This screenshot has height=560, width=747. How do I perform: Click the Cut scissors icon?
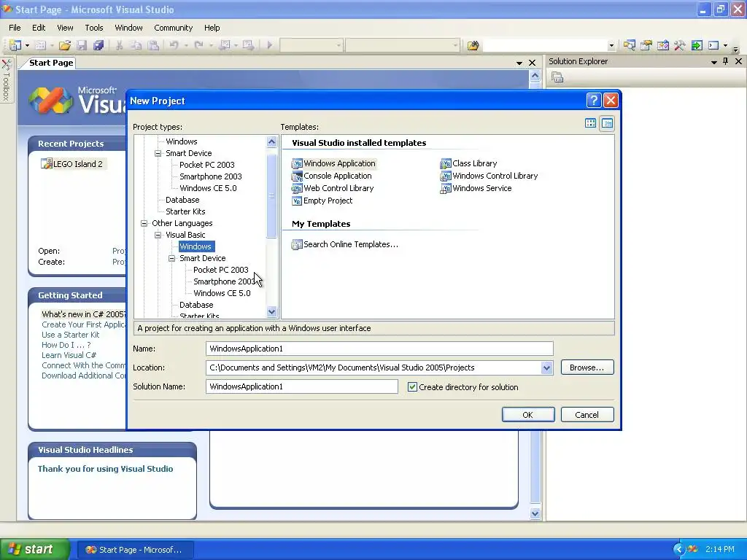point(119,45)
